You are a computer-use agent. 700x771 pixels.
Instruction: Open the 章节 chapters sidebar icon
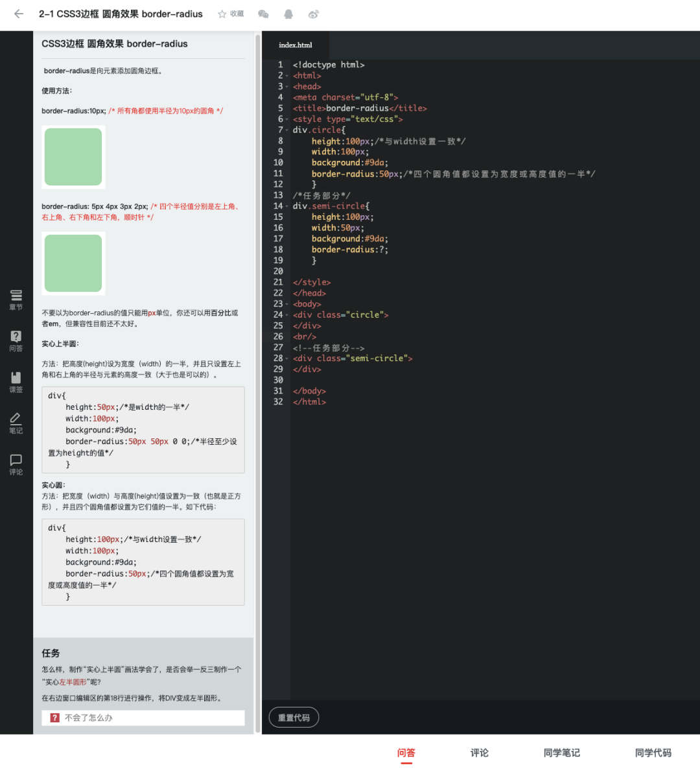[x=16, y=300]
